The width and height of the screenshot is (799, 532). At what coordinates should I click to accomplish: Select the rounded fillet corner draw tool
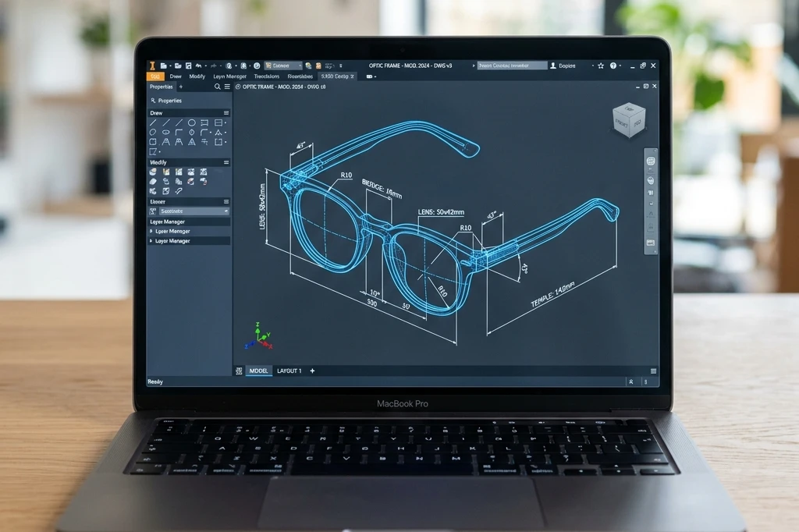(x=204, y=133)
